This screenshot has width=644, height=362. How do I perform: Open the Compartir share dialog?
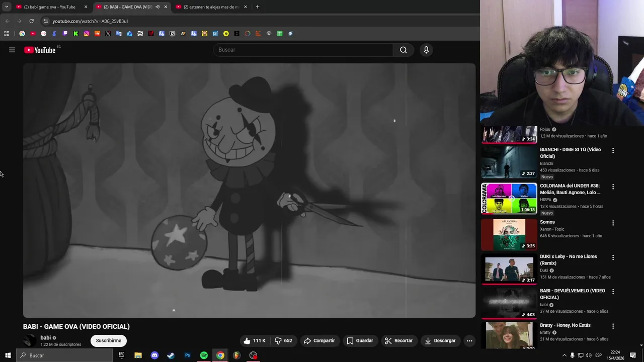tap(319, 340)
